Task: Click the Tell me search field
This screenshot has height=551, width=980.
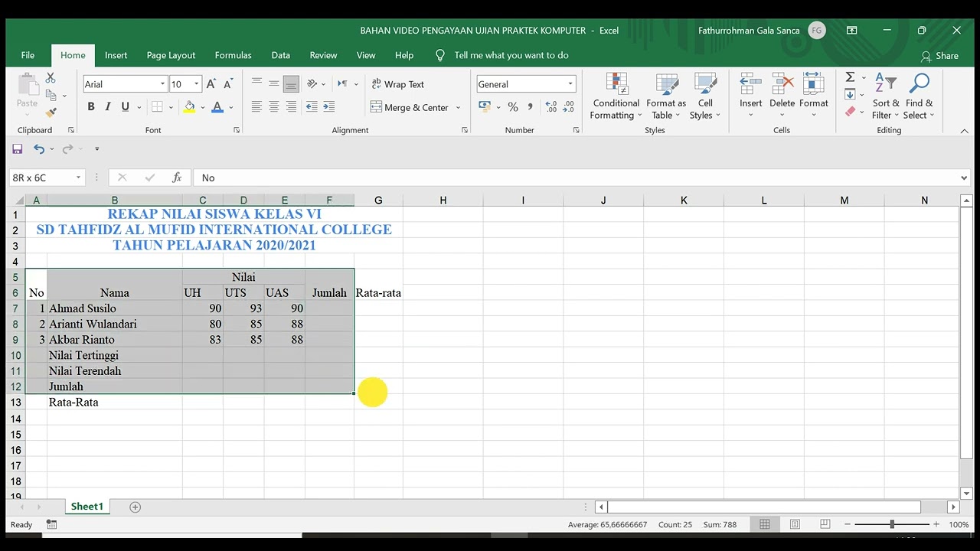Action: [511, 55]
